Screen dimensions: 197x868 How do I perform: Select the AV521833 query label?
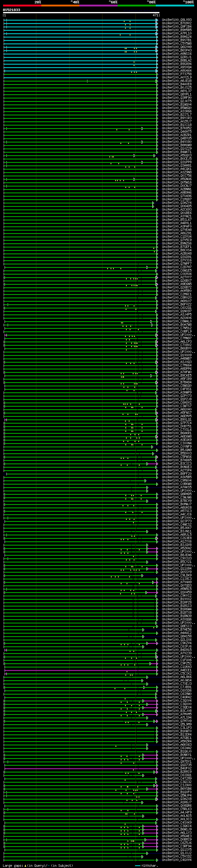pyautogui.click(x=11, y=10)
